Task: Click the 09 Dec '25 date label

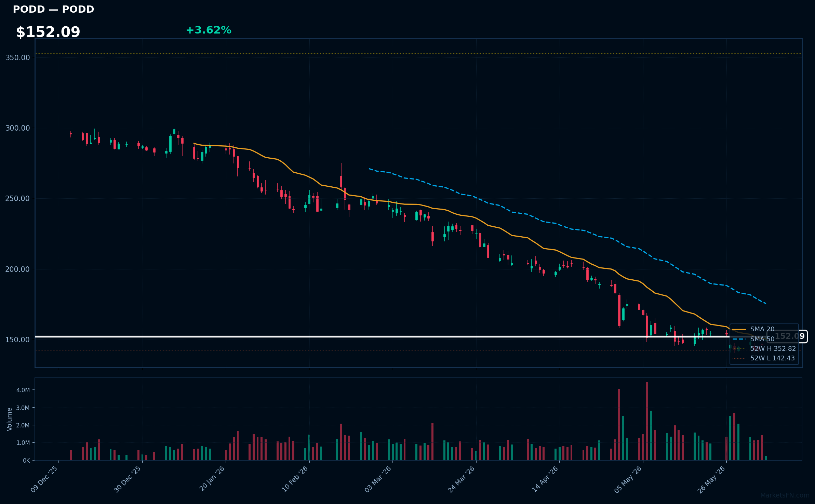Action: pyautogui.click(x=44, y=479)
